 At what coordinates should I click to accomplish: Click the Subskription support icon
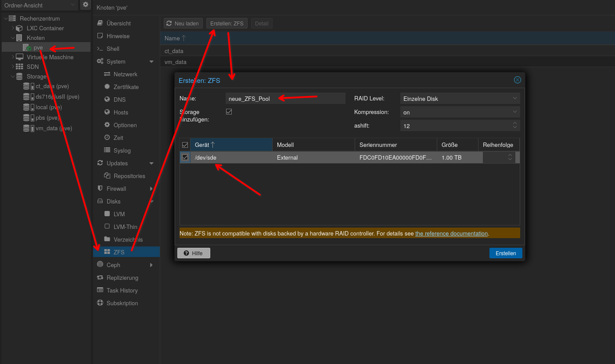click(100, 303)
